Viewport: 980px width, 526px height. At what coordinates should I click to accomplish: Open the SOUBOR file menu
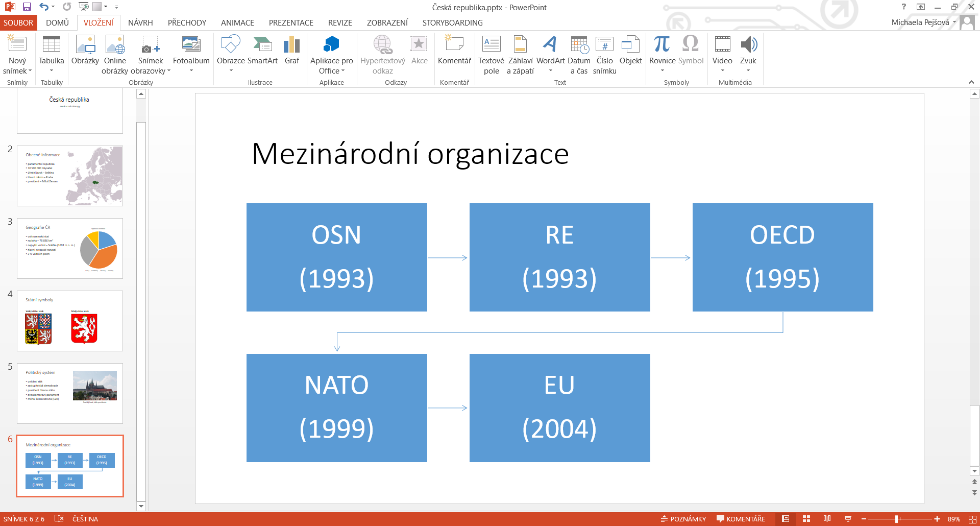18,23
